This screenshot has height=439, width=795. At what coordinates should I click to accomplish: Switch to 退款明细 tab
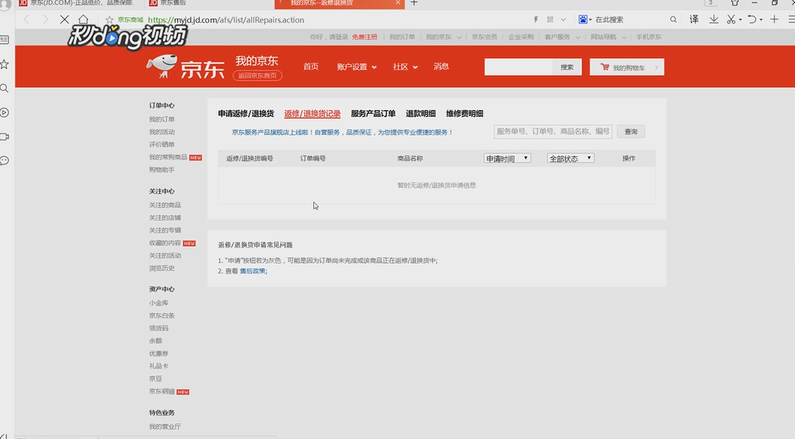[420, 114]
